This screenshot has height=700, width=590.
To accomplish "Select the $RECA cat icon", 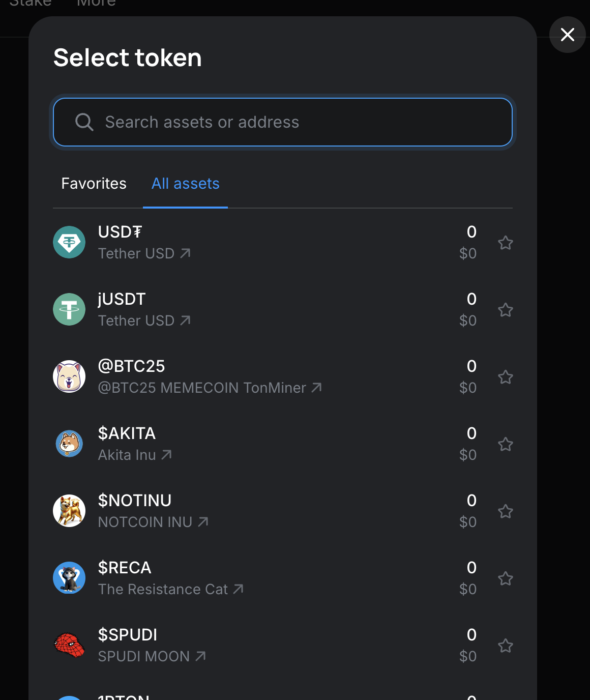I will [69, 578].
